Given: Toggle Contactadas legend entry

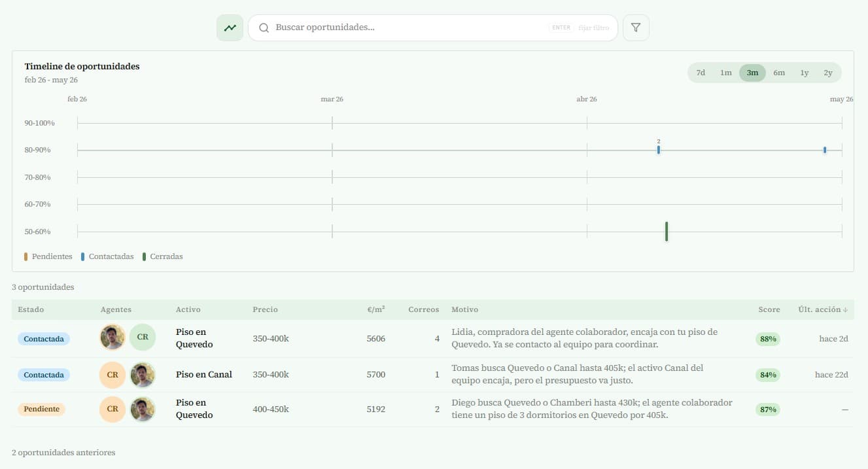Looking at the screenshot, I should tap(107, 256).
